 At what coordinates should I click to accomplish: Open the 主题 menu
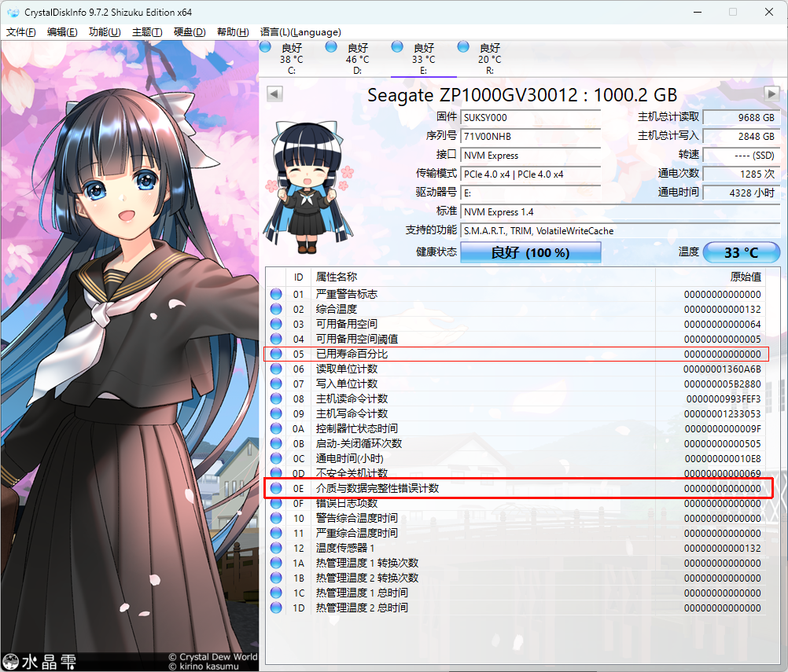point(145,32)
